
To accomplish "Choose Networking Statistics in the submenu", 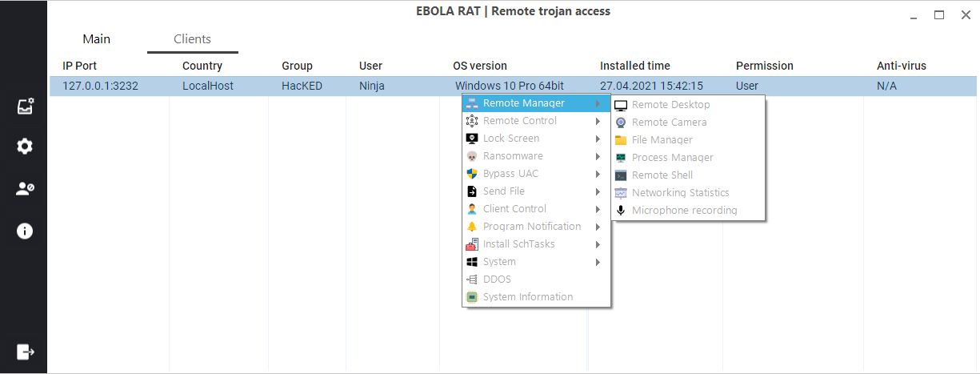I will (680, 193).
